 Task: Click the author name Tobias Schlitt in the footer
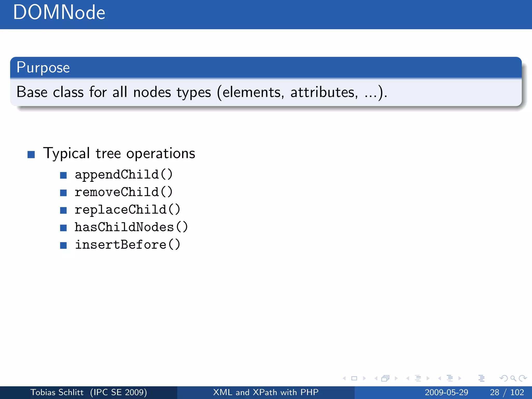pos(57,392)
